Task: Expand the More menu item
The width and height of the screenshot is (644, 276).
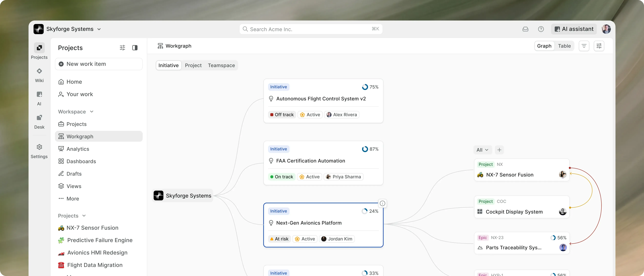Action: pyautogui.click(x=99, y=199)
